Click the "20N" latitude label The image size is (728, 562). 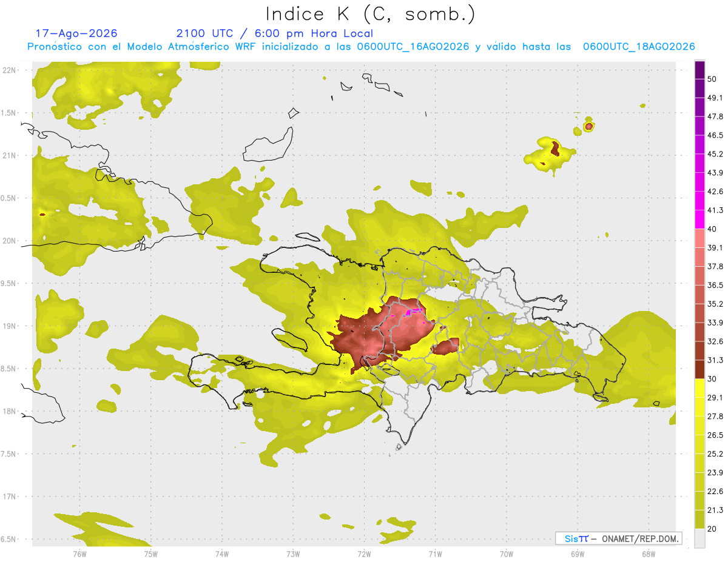(x=9, y=241)
